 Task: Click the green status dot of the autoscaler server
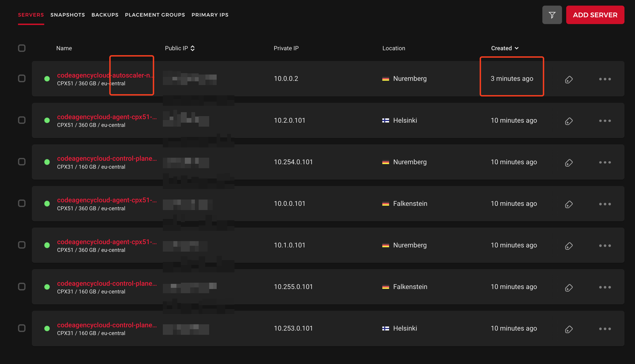tap(47, 79)
